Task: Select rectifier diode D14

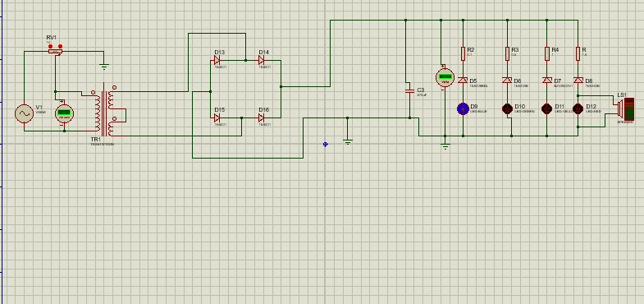Action: (x=261, y=61)
